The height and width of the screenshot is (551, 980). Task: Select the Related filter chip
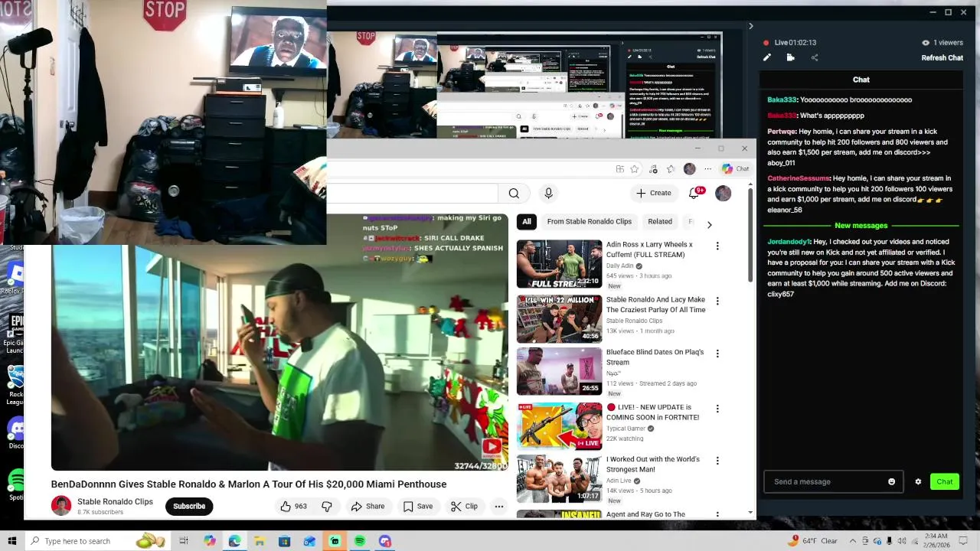(x=660, y=222)
